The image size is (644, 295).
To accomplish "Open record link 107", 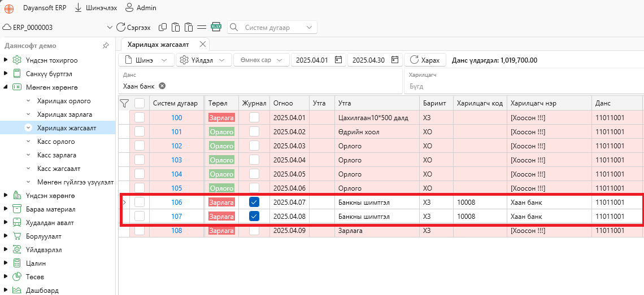I will (x=177, y=216).
